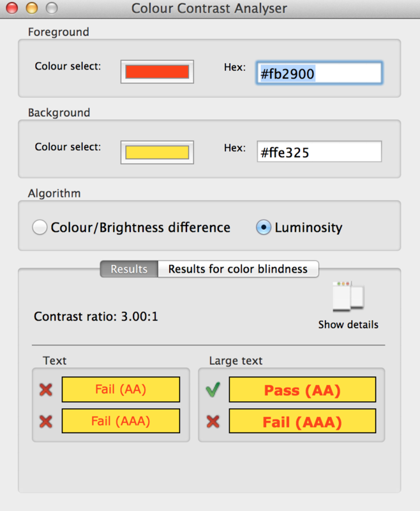This screenshot has width=420, height=511.
Task: Click the green checkmark beside Pass (AA)
Action: click(x=213, y=390)
